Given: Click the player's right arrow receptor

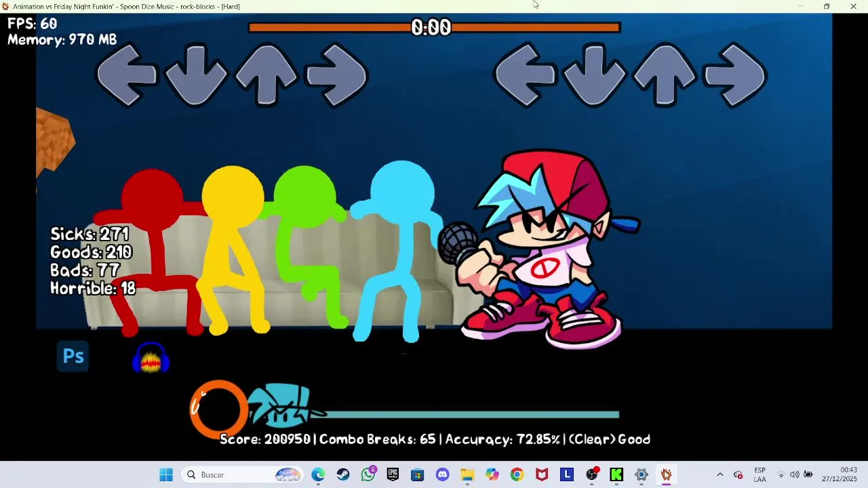Looking at the screenshot, I should tap(735, 75).
